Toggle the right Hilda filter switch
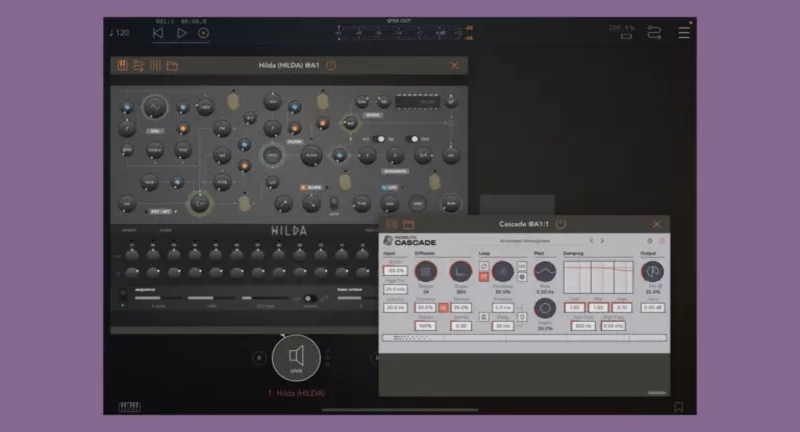The image size is (800, 432). click(413, 139)
